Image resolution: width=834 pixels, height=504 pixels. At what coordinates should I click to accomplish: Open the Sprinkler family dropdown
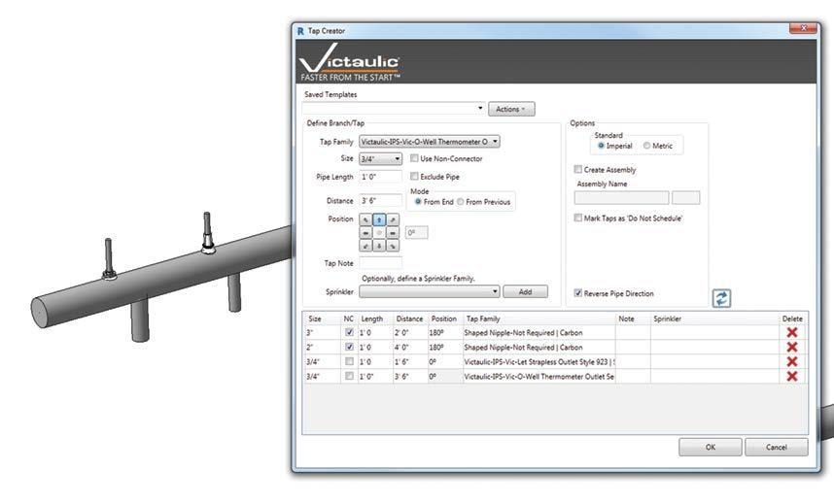[430, 291]
